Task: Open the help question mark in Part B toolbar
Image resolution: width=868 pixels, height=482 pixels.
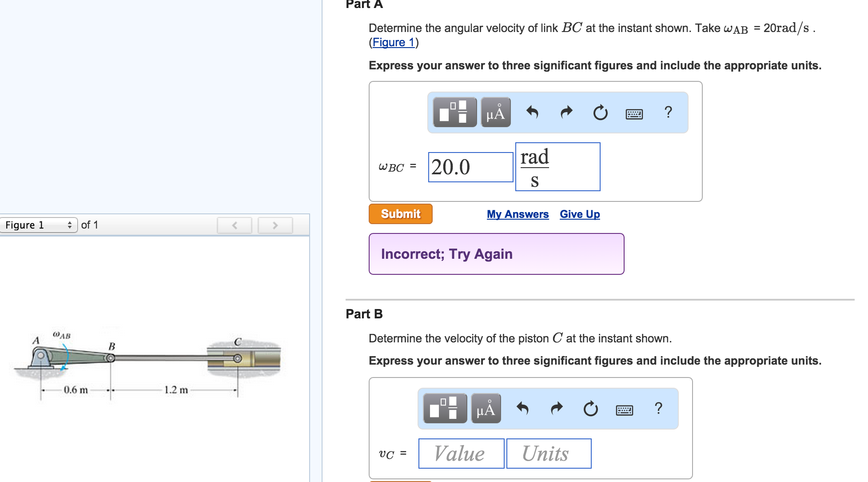Action: (x=658, y=409)
